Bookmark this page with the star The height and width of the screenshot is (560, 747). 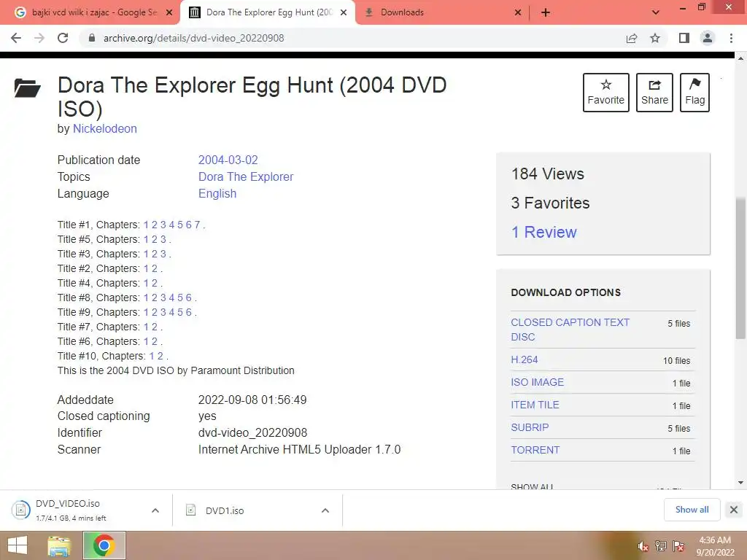click(x=656, y=38)
